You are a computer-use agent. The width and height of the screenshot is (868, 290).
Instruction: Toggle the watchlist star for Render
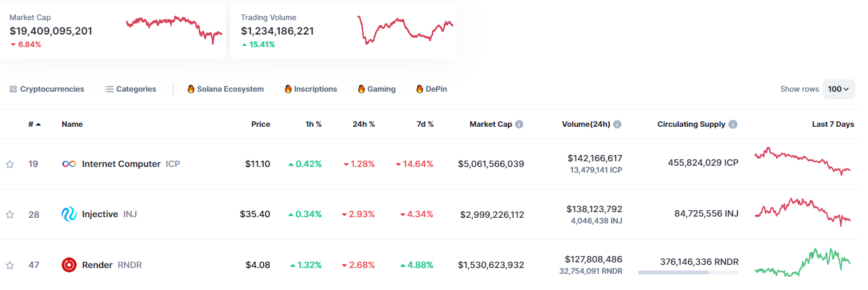coord(10,266)
